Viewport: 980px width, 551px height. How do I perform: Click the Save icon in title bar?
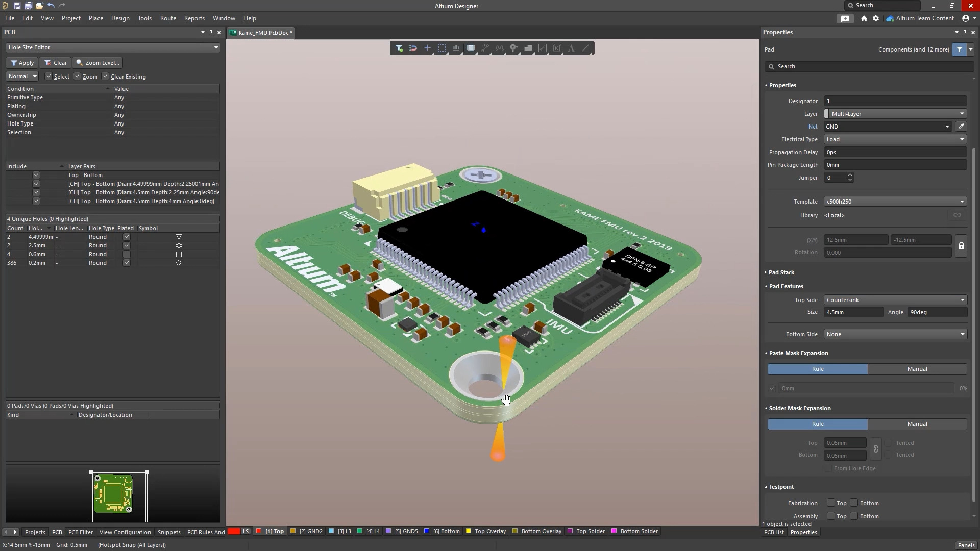17,6
